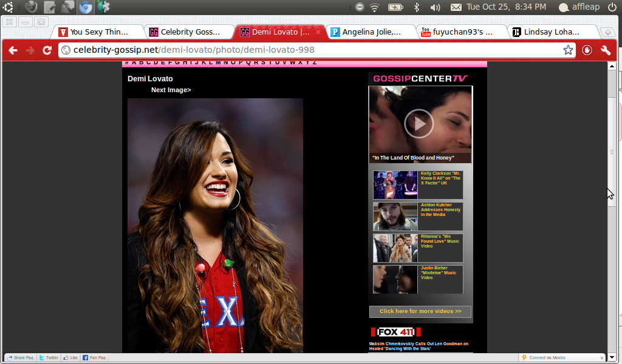This screenshot has width=622, height=364.
Task: Click the page scrollbar down arrow
Action: coord(612,357)
